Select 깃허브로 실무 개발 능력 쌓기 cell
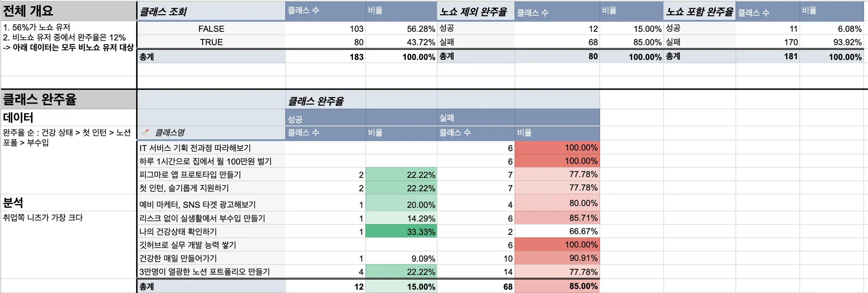This screenshot has height=293, width=868. coord(211,245)
